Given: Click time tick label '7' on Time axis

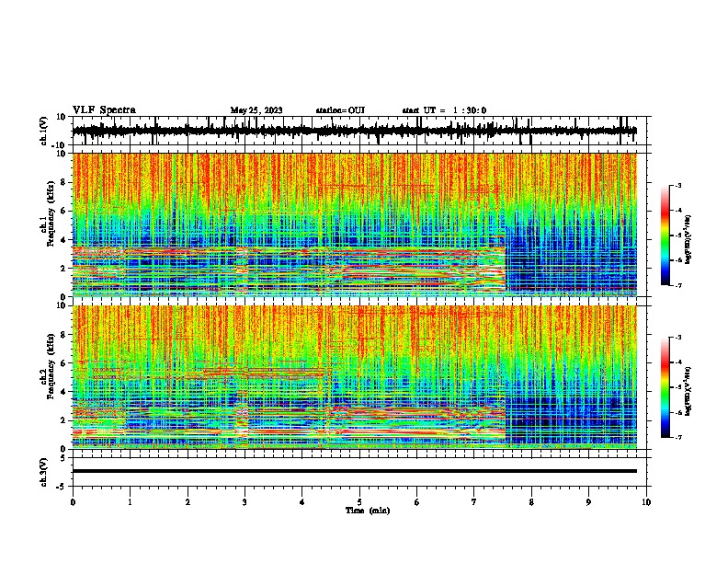Looking at the screenshot, I should [x=474, y=502].
